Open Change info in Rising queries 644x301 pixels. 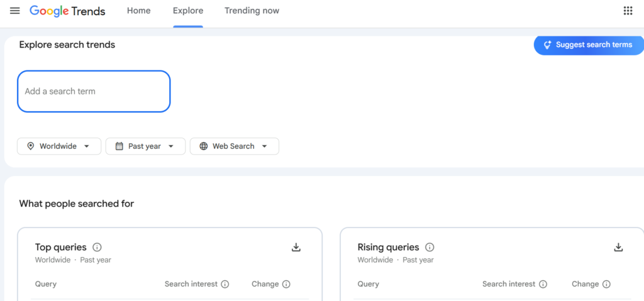pos(606,284)
